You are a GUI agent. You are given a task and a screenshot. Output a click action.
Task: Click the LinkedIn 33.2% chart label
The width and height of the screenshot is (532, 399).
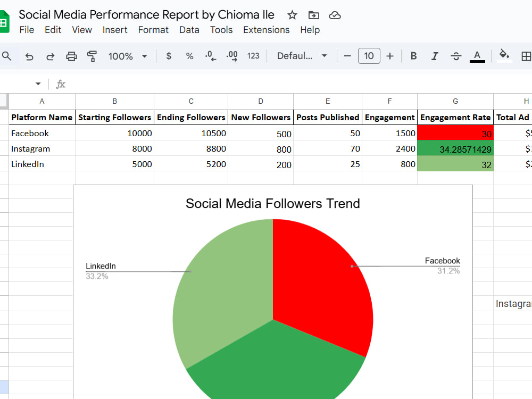101,271
